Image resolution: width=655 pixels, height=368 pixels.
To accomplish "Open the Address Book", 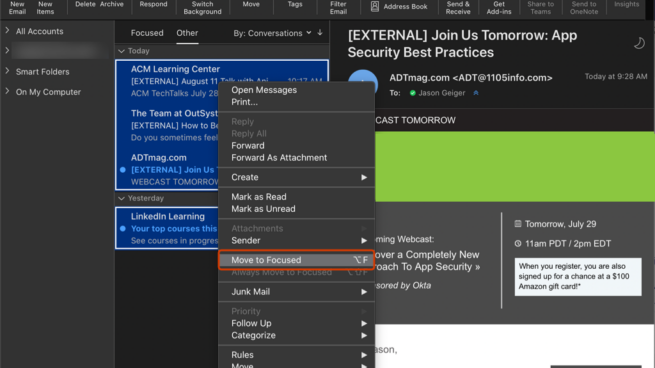I will [x=399, y=7].
